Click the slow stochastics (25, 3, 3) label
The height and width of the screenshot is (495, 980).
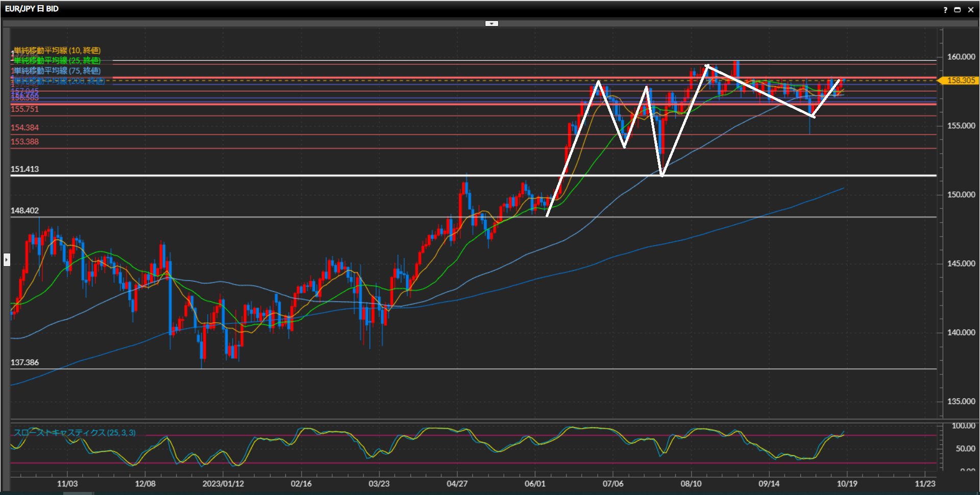tap(75, 433)
